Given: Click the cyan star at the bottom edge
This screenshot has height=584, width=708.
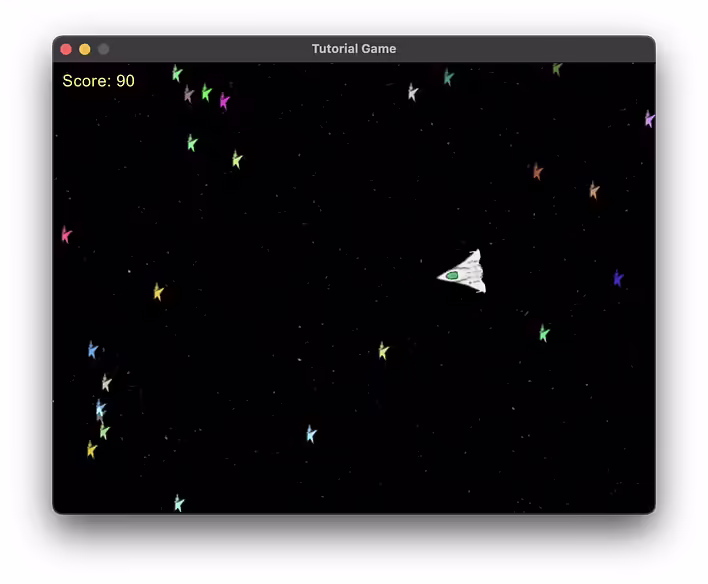Looking at the screenshot, I should click(x=179, y=503).
